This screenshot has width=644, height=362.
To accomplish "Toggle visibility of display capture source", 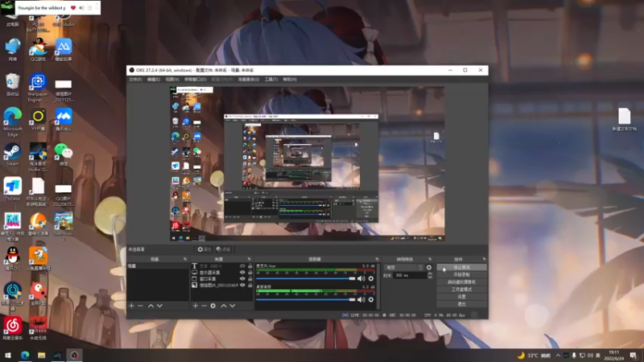I will pyautogui.click(x=242, y=272).
